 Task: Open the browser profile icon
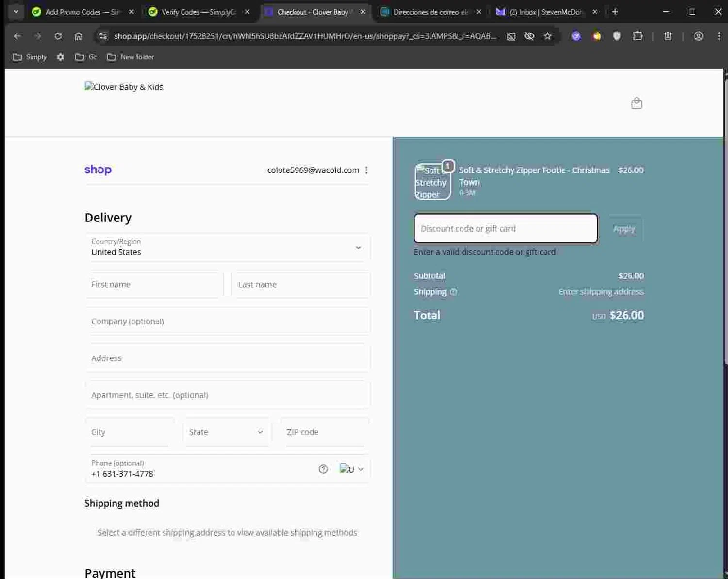coord(698,36)
